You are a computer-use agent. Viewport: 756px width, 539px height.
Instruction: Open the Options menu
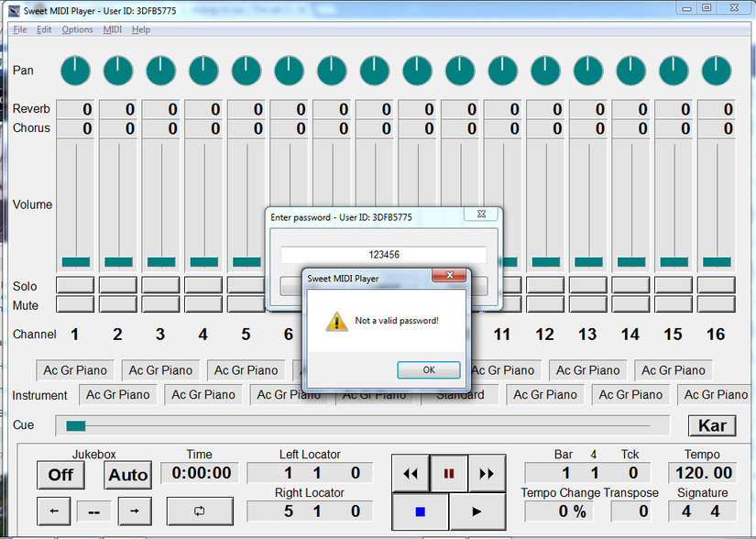(77, 29)
